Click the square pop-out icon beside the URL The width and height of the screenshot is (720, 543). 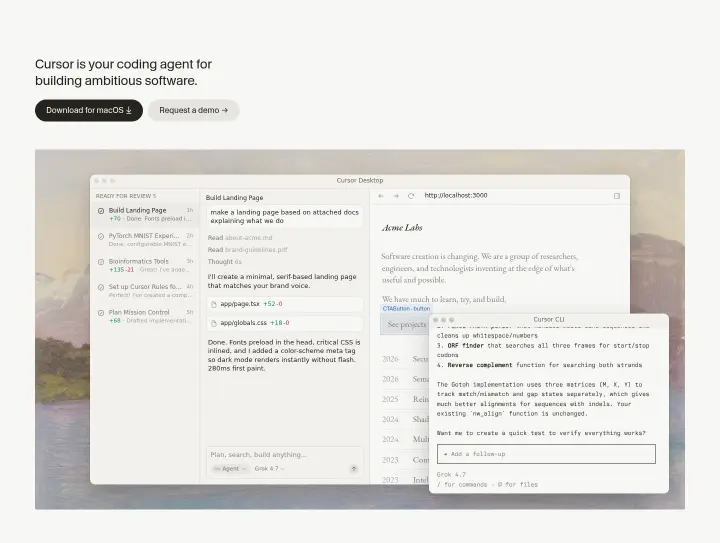[x=617, y=196]
